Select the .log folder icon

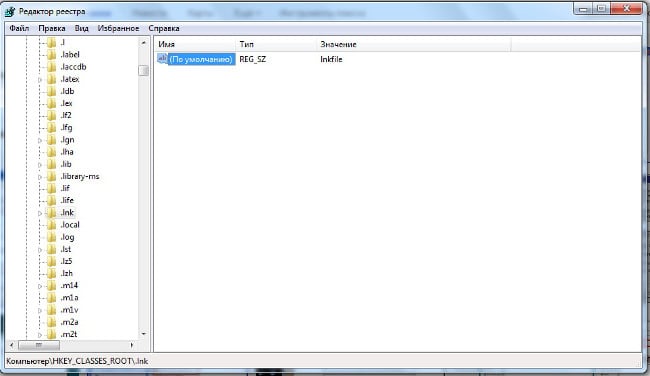(x=51, y=237)
